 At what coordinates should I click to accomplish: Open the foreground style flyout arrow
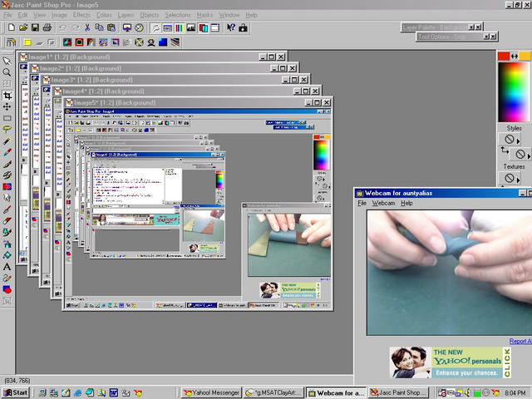tap(518, 140)
